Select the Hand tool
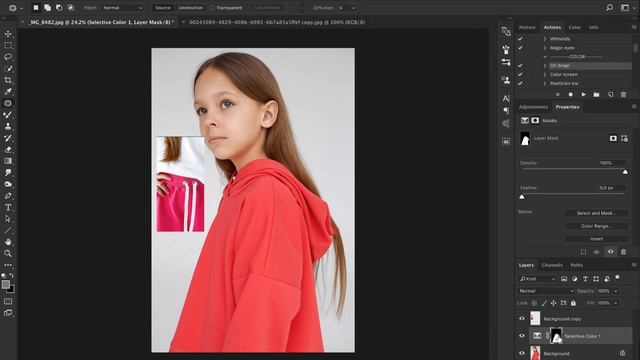This screenshot has width=640, height=360. tap(8, 242)
